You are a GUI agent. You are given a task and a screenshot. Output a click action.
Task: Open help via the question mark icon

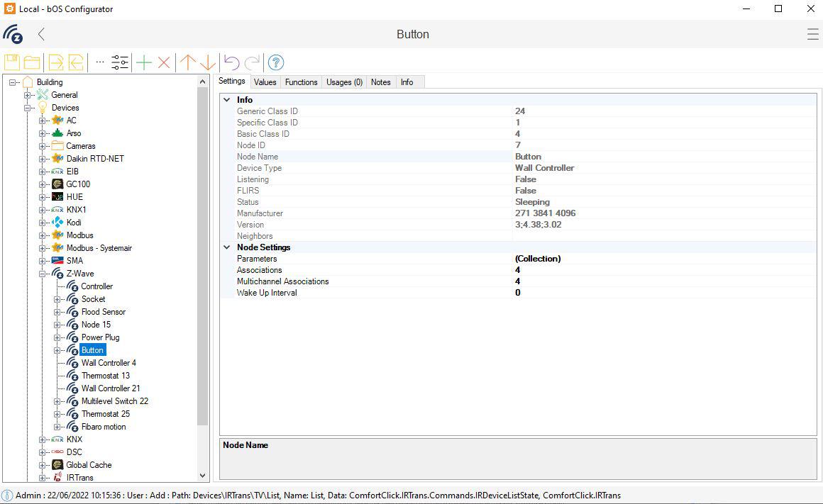pyautogui.click(x=276, y=62)
